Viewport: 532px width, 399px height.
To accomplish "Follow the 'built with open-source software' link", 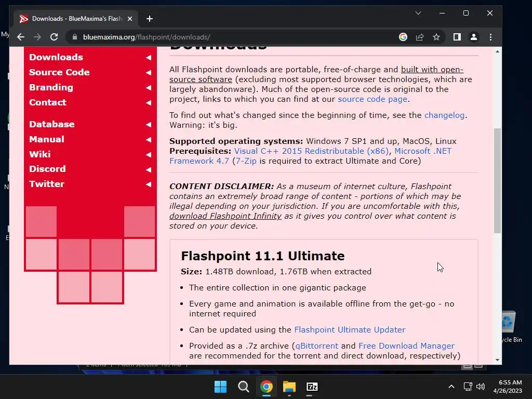I will pyautogui.click(x=432, y=70).
